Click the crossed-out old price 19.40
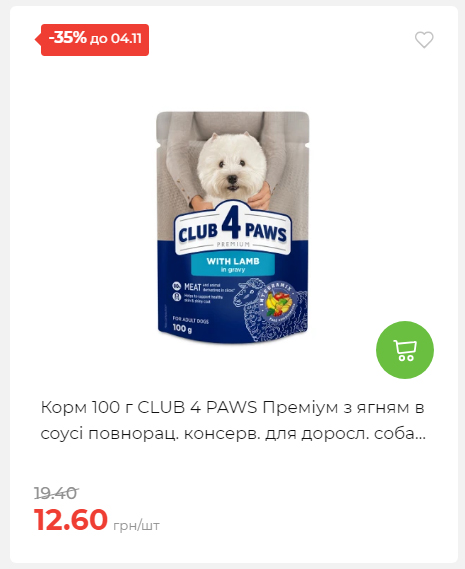Screen dimensions: 465x569 click(56, 493)
